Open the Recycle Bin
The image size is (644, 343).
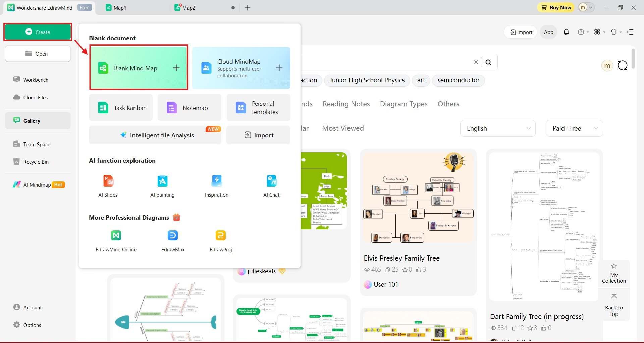pos(36,162)
